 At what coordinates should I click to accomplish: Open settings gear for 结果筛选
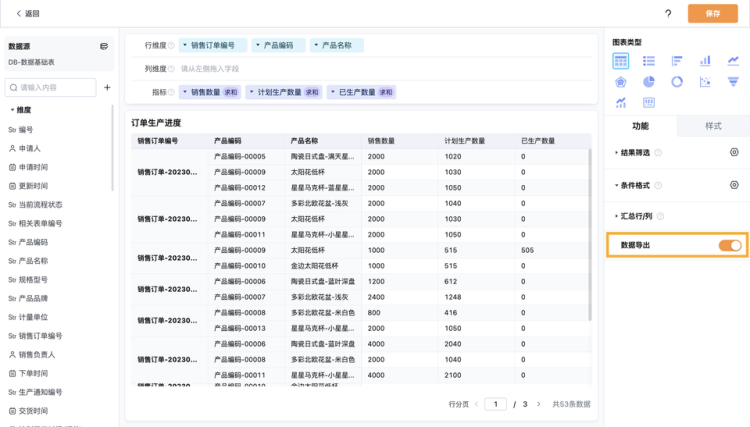[x=734, y=152]
